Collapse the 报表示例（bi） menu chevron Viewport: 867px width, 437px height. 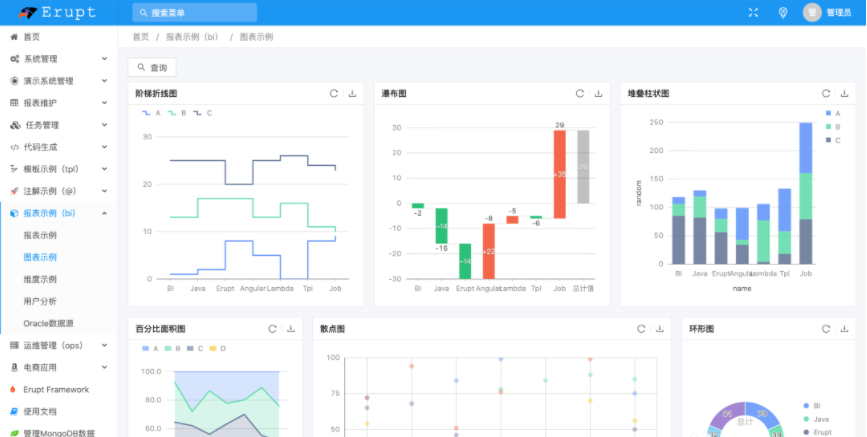105,213
